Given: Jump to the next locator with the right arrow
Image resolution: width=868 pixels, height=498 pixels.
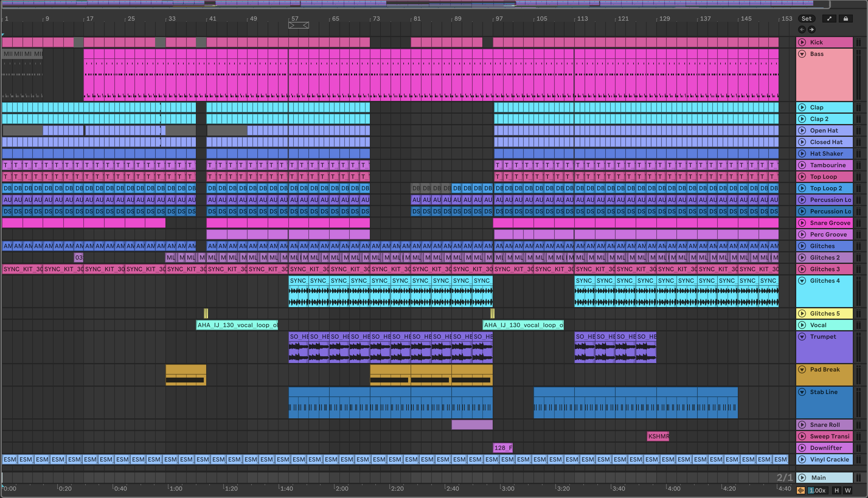Looking at the screenshot, I should coord(811,29).
